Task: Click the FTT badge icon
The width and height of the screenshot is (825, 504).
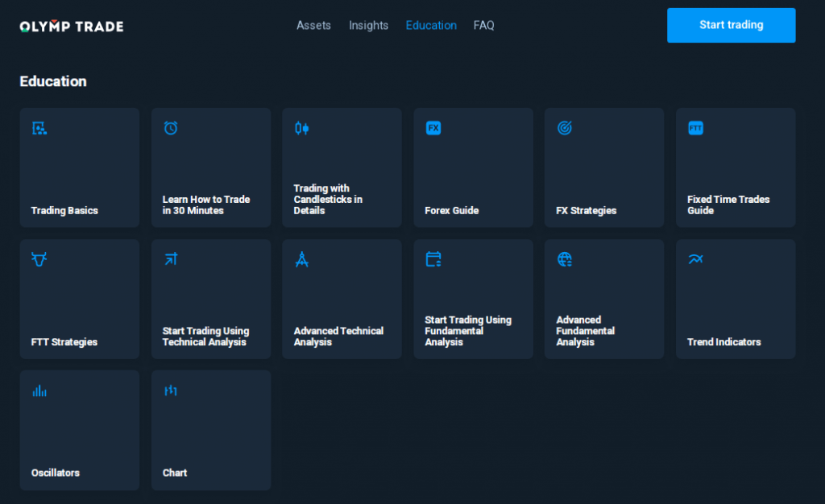Action: 696,128
